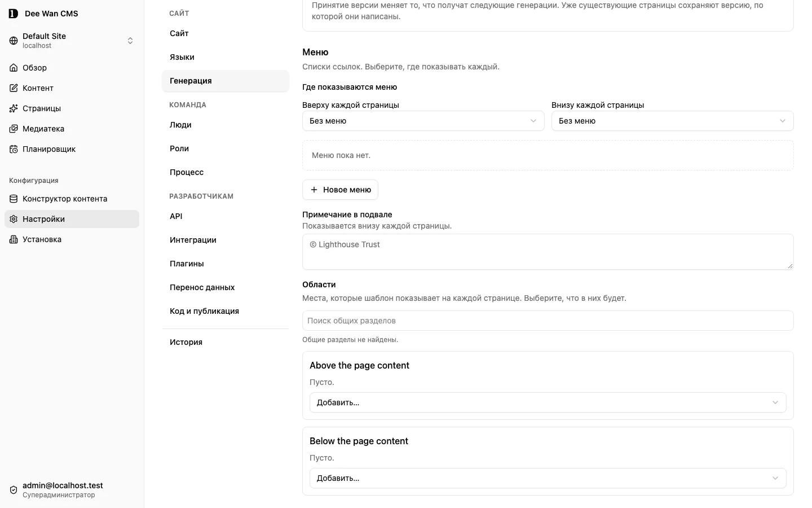Open the История settings section

[226, 342]
